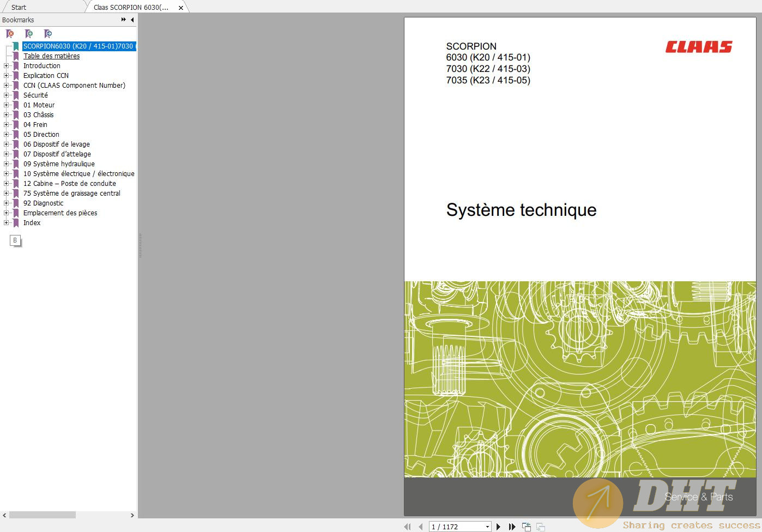Go to the previous page
This screenshot has height=532, width=762.
click(x=420, y=527)
